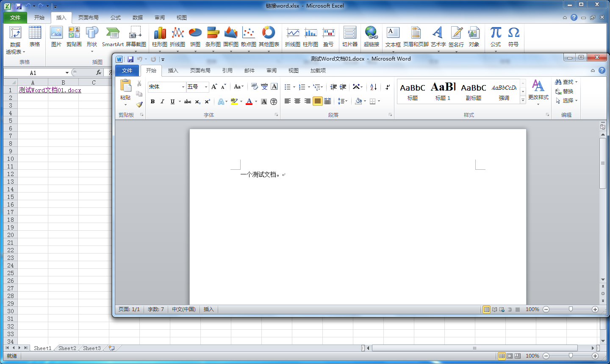The height and width of the screenshot is (364, 610).
Task: Select Excel column B header
Action: [x=63, y=83]
